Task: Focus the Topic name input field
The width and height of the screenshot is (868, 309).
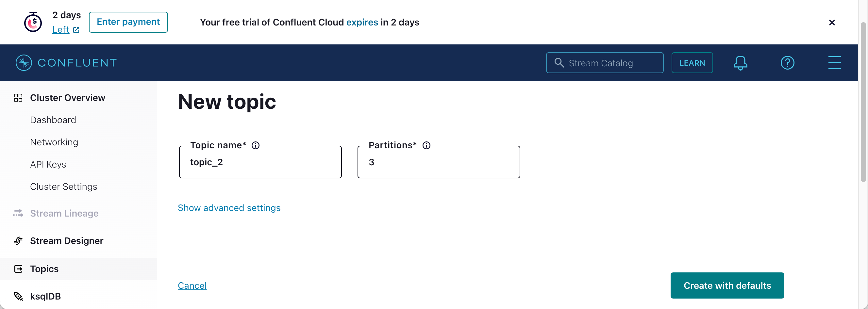Action: point(260,162)
